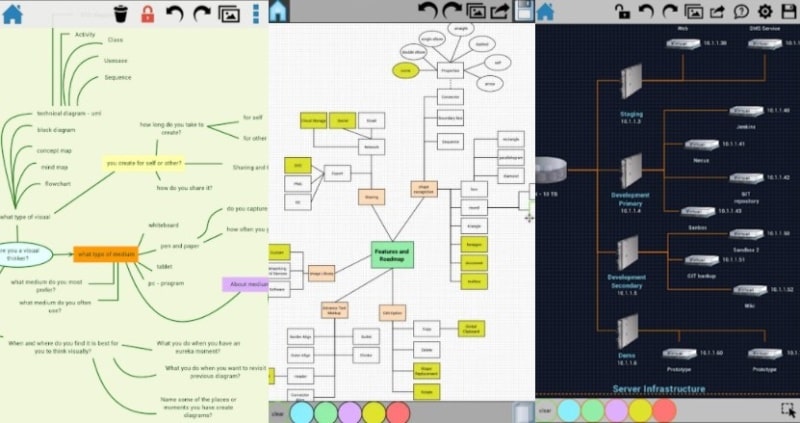The height and width of the screenshot is (423, 800).
Task: Pick the cyan swatch in Server Infrastructure panel
Action: (569, 410)
